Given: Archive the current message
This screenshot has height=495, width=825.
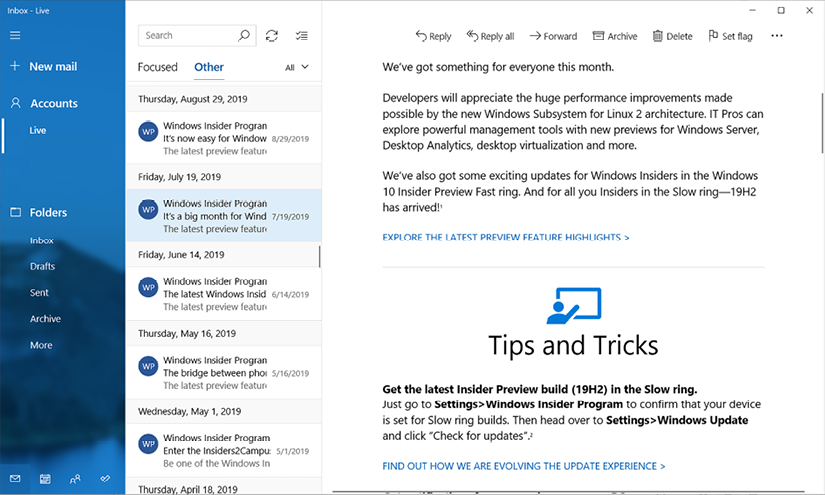Looking at the screenshot, I should tap(615, 36).
